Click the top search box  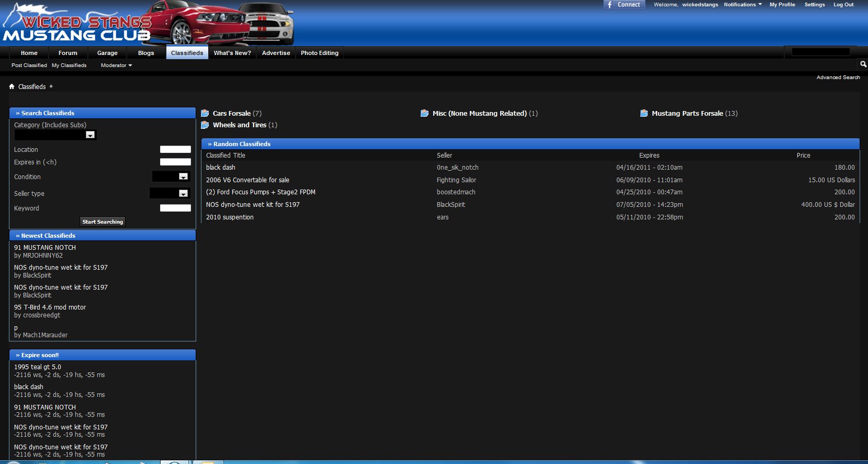pos(820,52)
